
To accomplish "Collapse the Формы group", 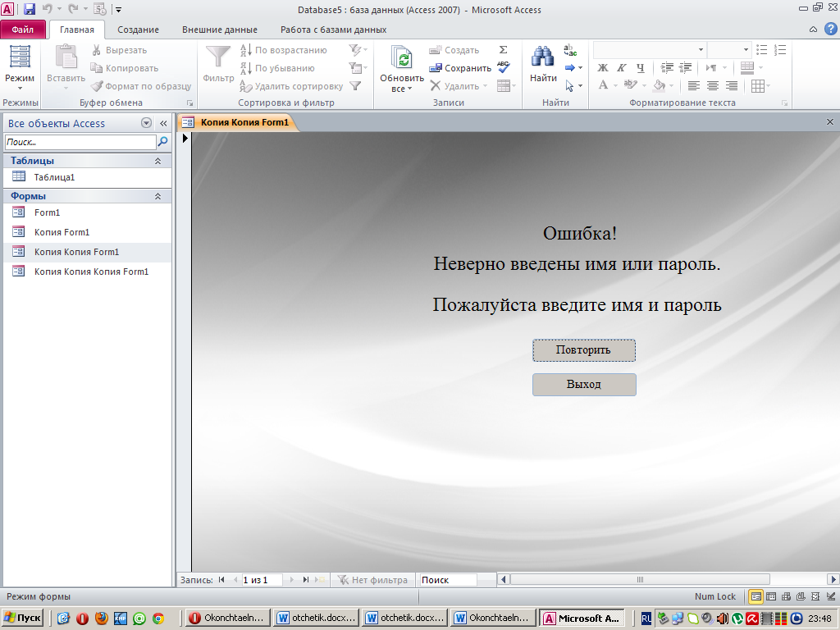I will pyautogui.click(x=157, y=196).
